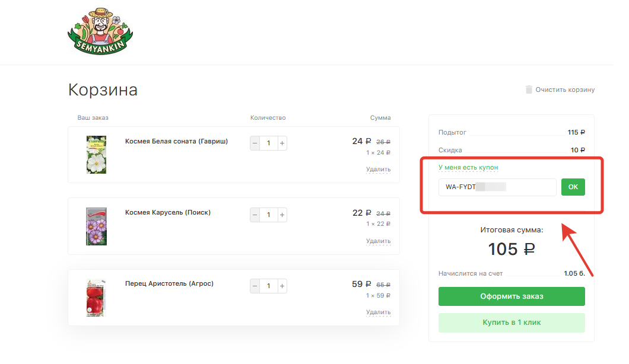This screenshot has height=364, width=629.
Task: Remove Перец Аристотель item via Удалить
Action: click(x=378, y=312)
